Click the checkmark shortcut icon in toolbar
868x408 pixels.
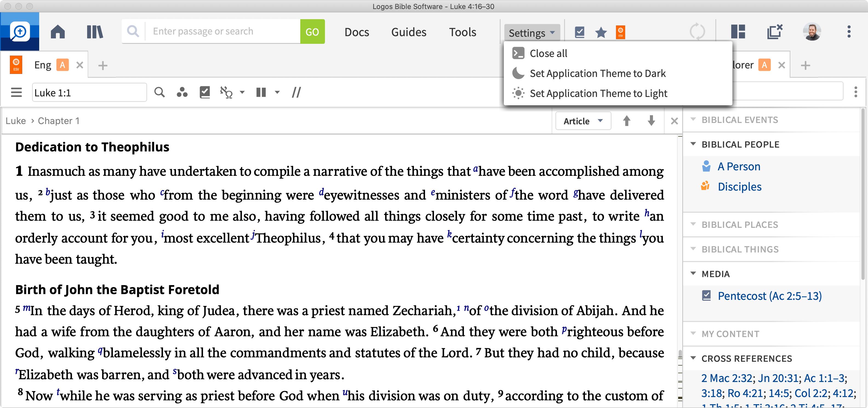579,32
